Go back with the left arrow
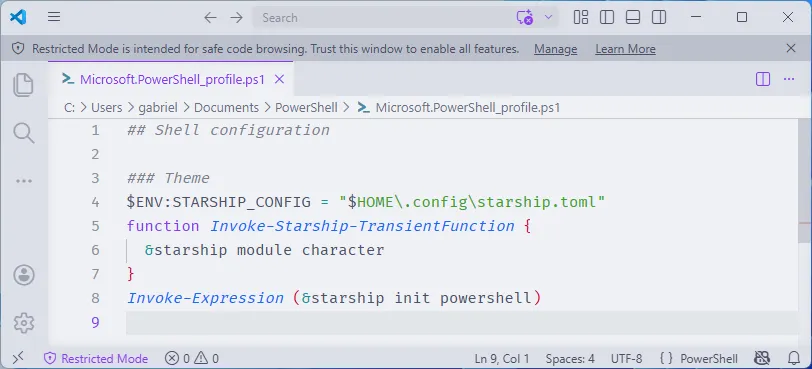The height and width of the screenshot is (369, 812). 210,18
